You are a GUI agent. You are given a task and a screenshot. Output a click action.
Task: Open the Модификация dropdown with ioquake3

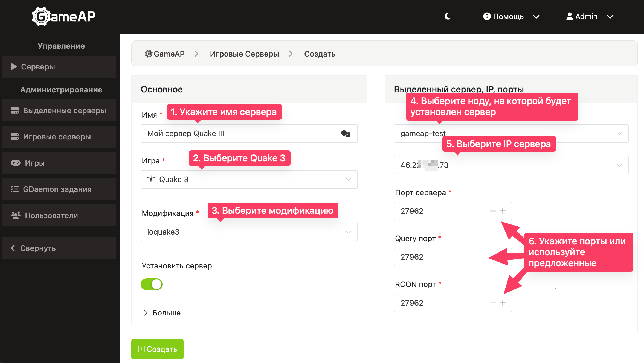249,232
